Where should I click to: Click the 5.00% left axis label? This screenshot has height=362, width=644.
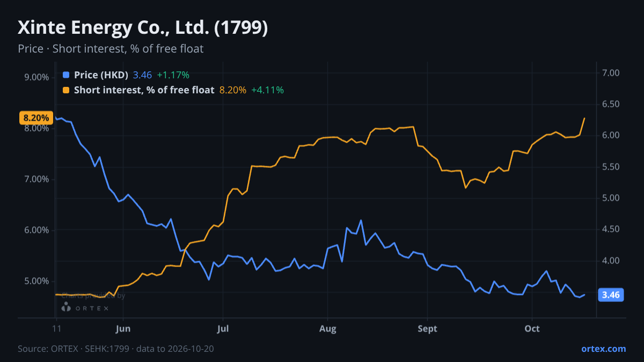click(36, 281)
